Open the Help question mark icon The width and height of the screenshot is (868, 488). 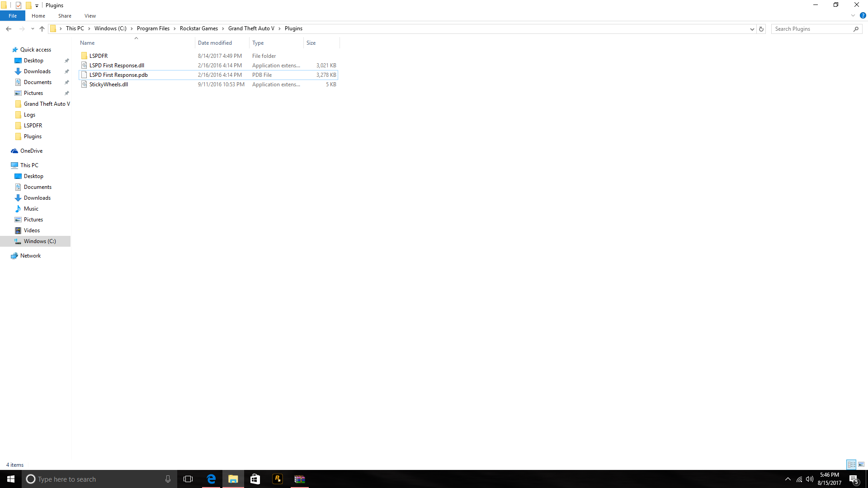coord(863,15)
